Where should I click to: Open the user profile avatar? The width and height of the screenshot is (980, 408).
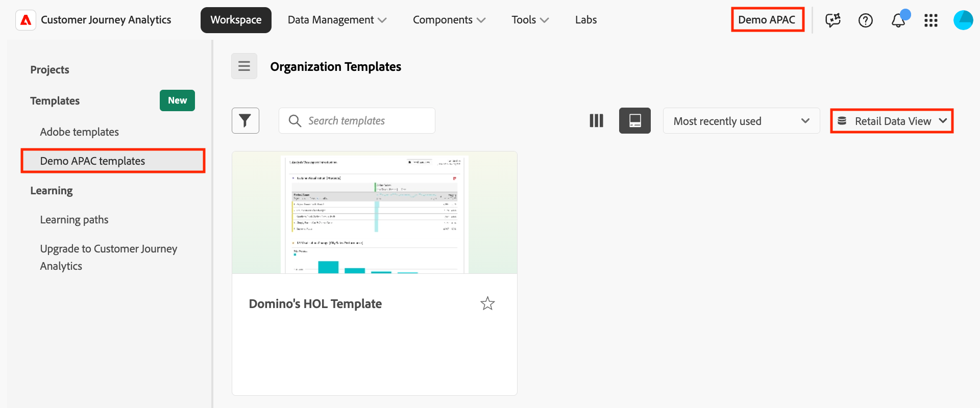pyautogui.click(x=963, y=20)
